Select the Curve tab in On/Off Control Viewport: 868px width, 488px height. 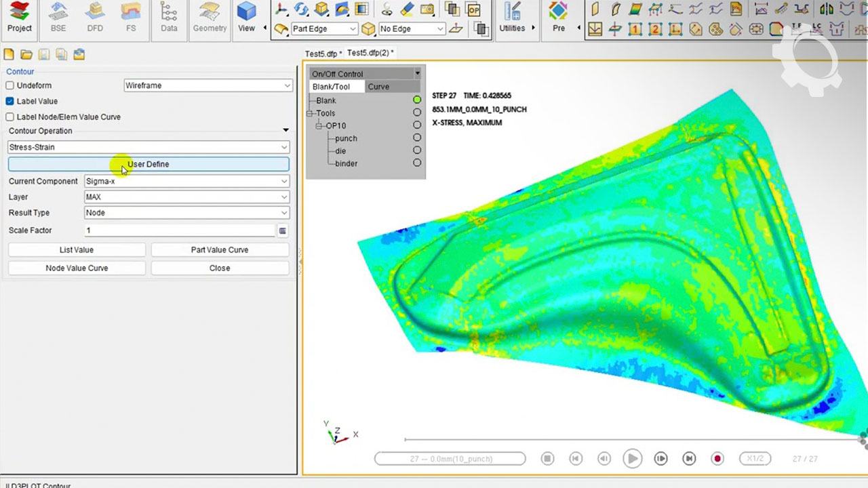pyautogui.click(x=378, y=87)
